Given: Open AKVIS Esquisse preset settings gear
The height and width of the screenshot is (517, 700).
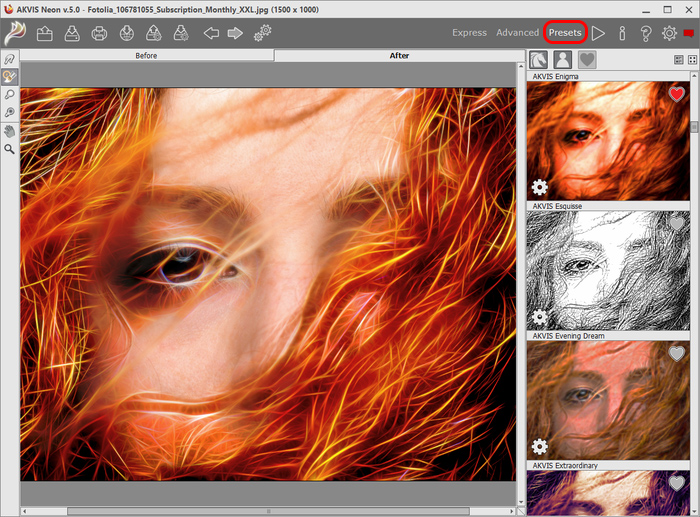Looking at the screenshot, I should 540,317.
